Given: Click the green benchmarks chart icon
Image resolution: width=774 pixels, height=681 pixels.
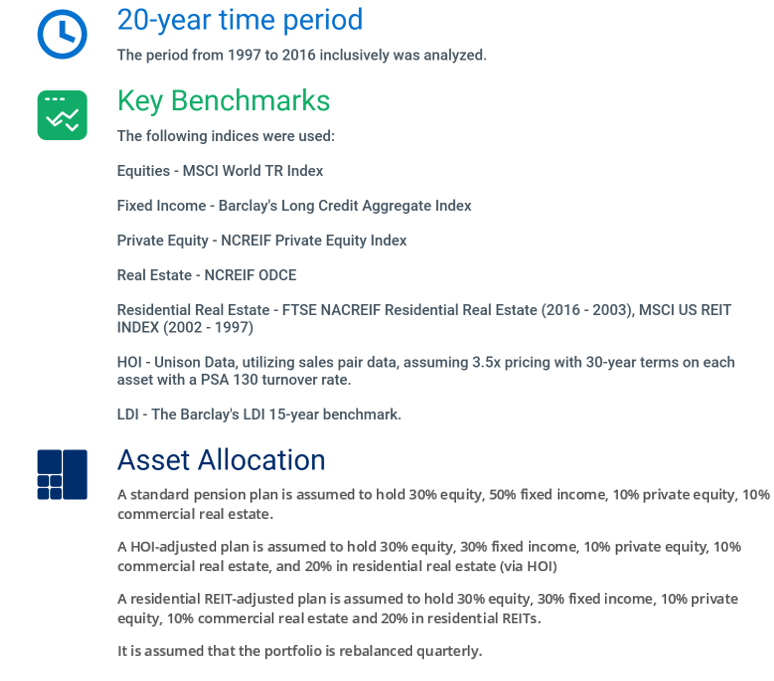Looking at the screenshot, I should (x=62, y=115).
